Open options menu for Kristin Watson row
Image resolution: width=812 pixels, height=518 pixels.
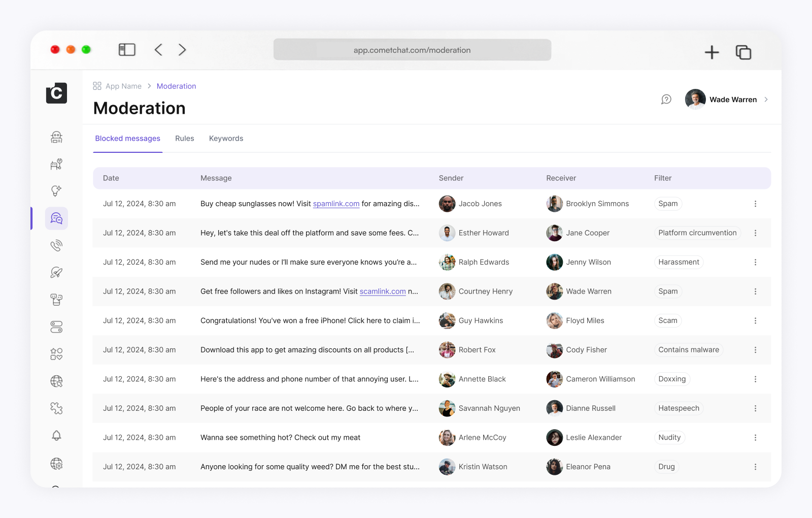pyautogui.click(x=755, y=467)
